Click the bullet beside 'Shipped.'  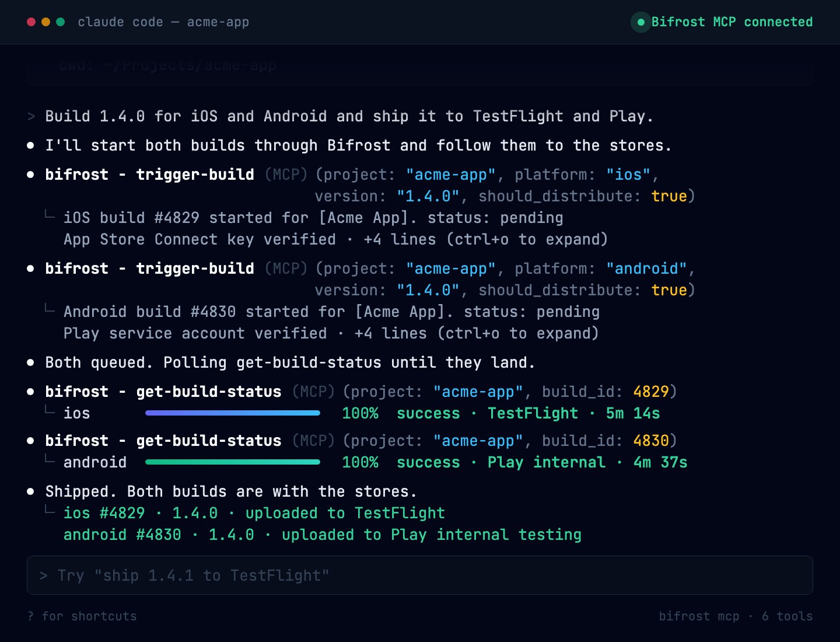click(x=31, y=491)
